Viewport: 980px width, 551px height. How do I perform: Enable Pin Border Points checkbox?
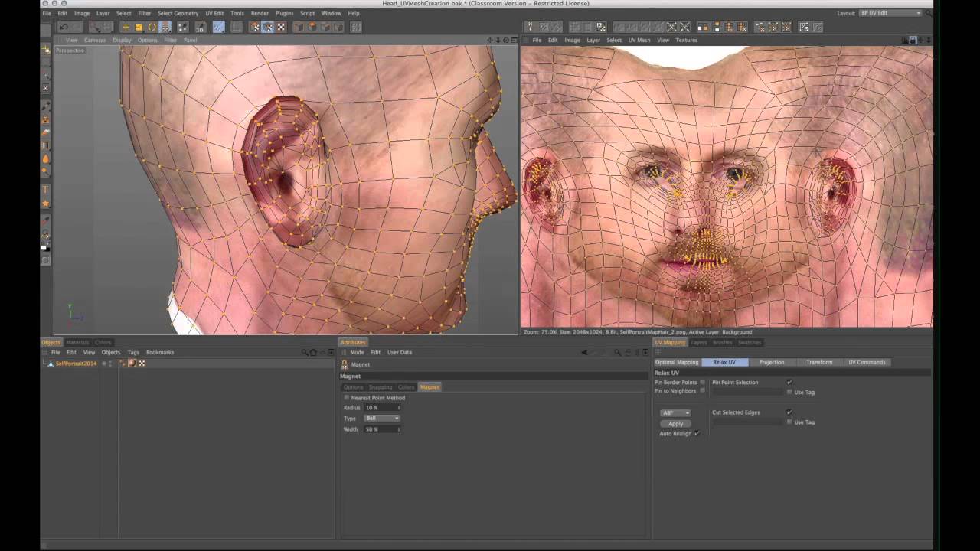coord(702,383)
